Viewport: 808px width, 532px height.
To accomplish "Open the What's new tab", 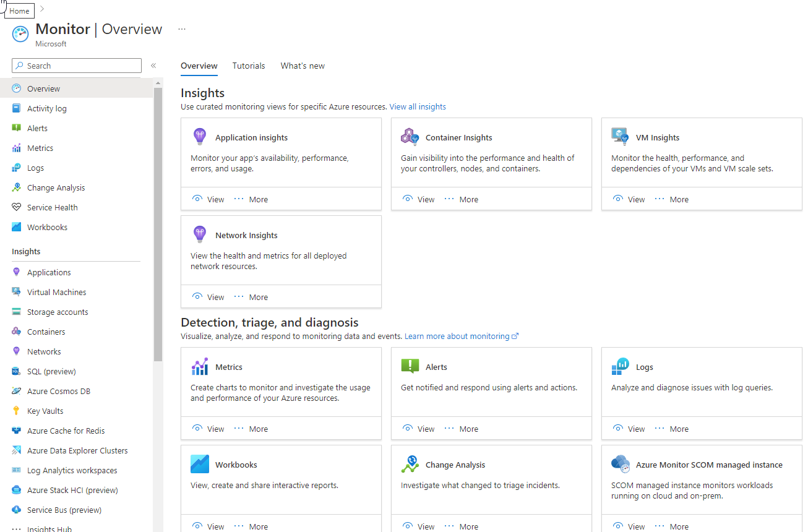I will coord(302,66).
